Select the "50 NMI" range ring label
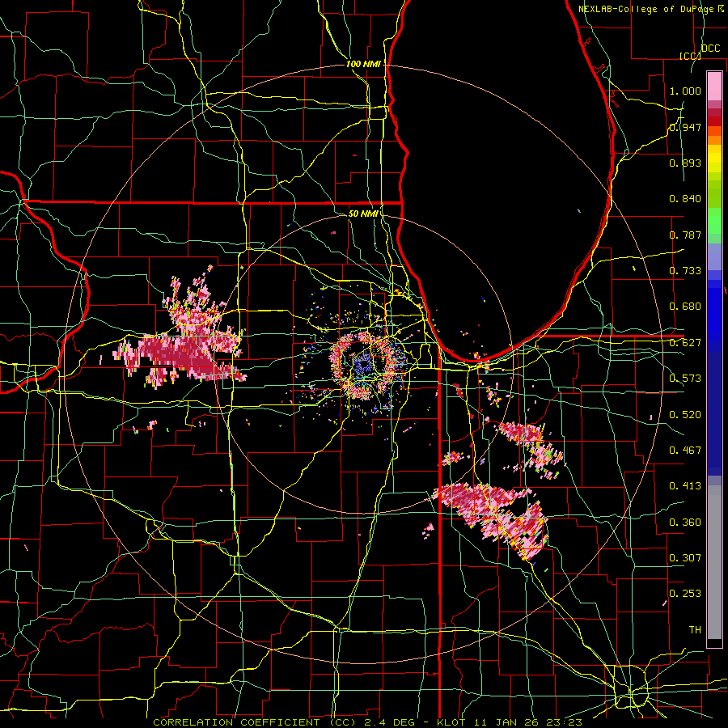This screenshot has width=728, height=728. coord(363,214)
